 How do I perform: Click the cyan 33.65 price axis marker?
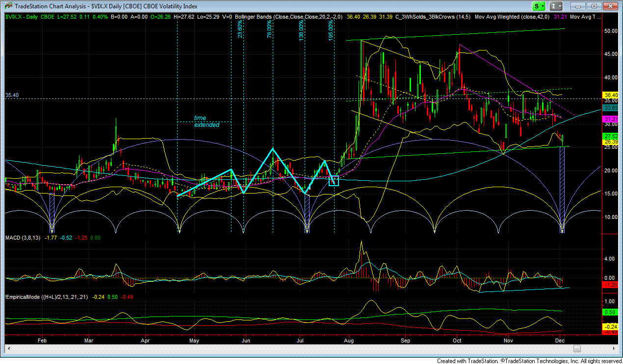point(611,108)
